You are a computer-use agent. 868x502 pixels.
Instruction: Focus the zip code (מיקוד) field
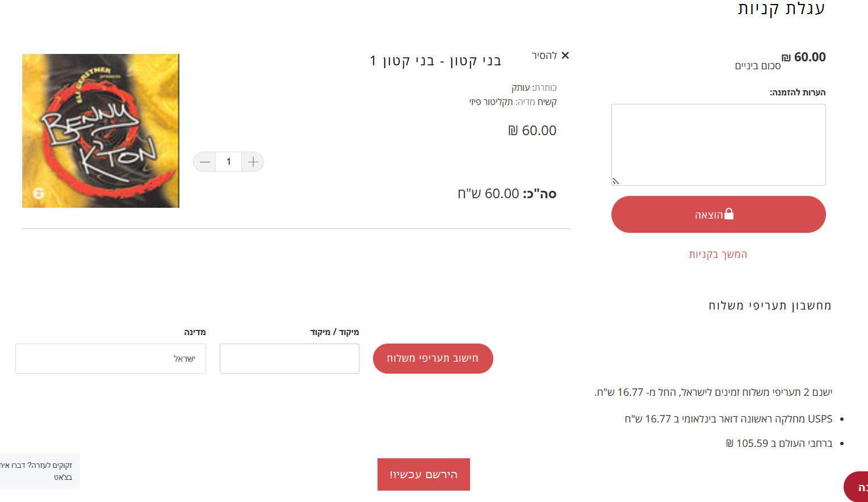click(289, 358)
